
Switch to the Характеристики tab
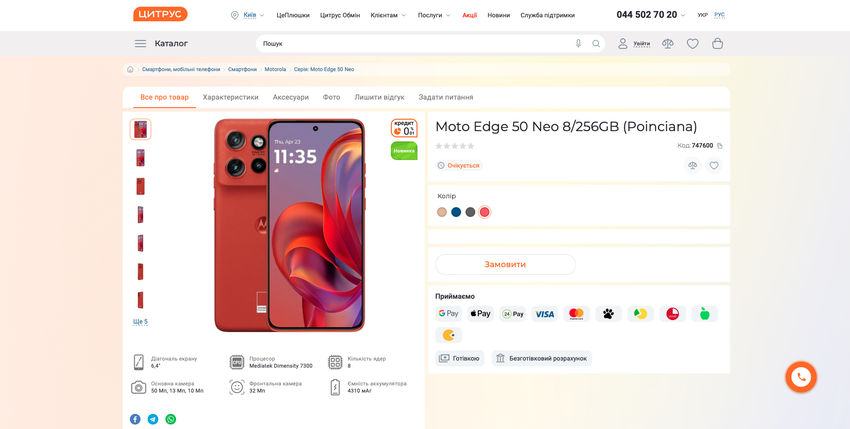[230, 97]
